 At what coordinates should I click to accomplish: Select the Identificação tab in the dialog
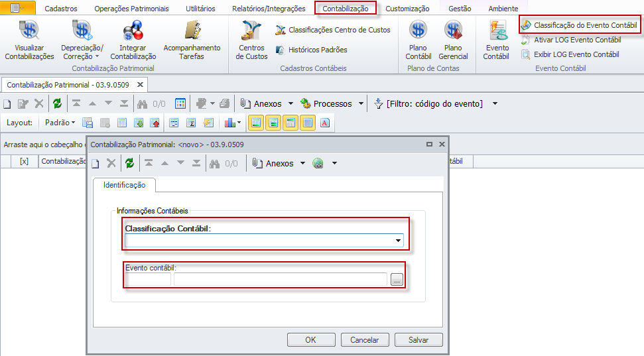point(124,185)
